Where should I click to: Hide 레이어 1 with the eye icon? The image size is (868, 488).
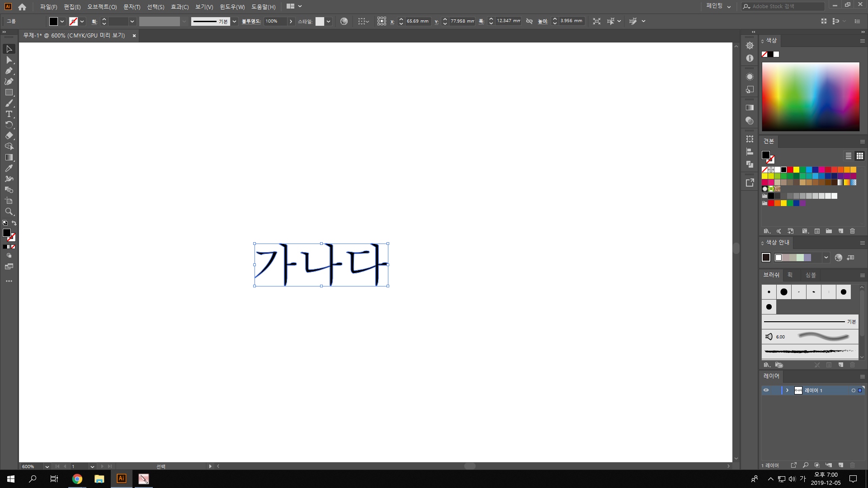point(766,390)
